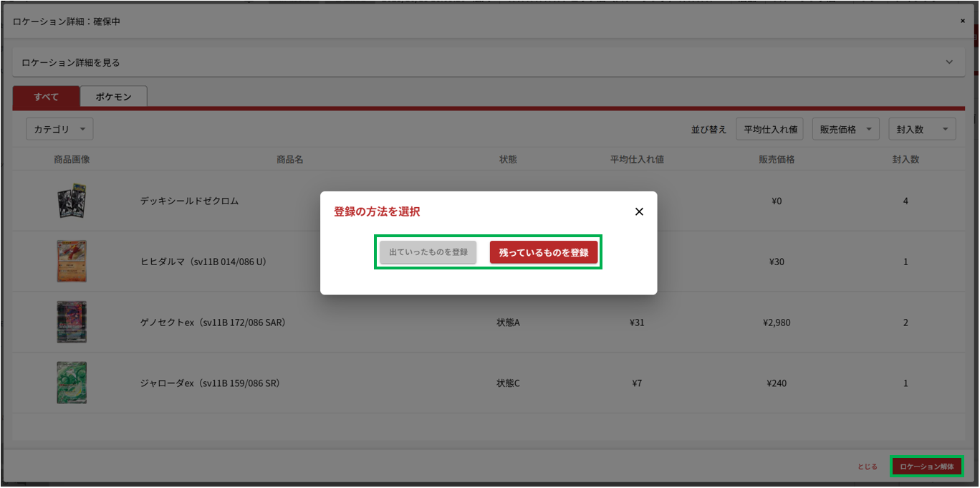This screenshot has width=980, height=488.
Task: Select the ジャローダex product name row
Action: tap(210, 383)
